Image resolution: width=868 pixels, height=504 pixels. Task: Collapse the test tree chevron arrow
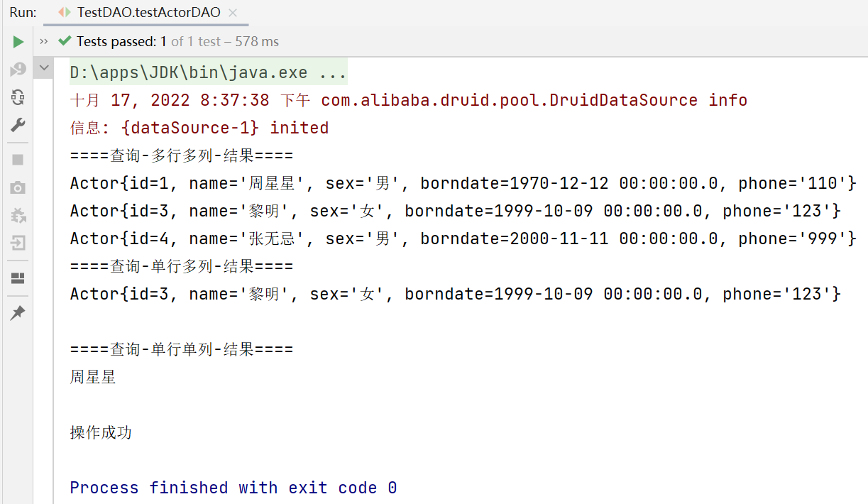[44, 68]
